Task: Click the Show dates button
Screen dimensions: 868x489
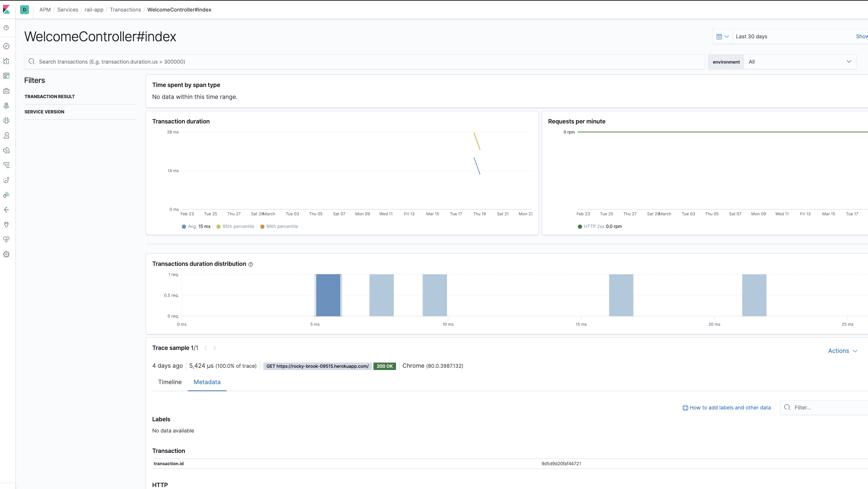Action: (862, 36)
